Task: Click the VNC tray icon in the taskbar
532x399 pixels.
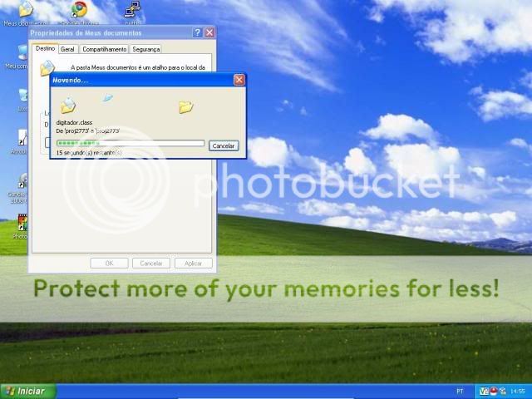Action: pos(484,392)
